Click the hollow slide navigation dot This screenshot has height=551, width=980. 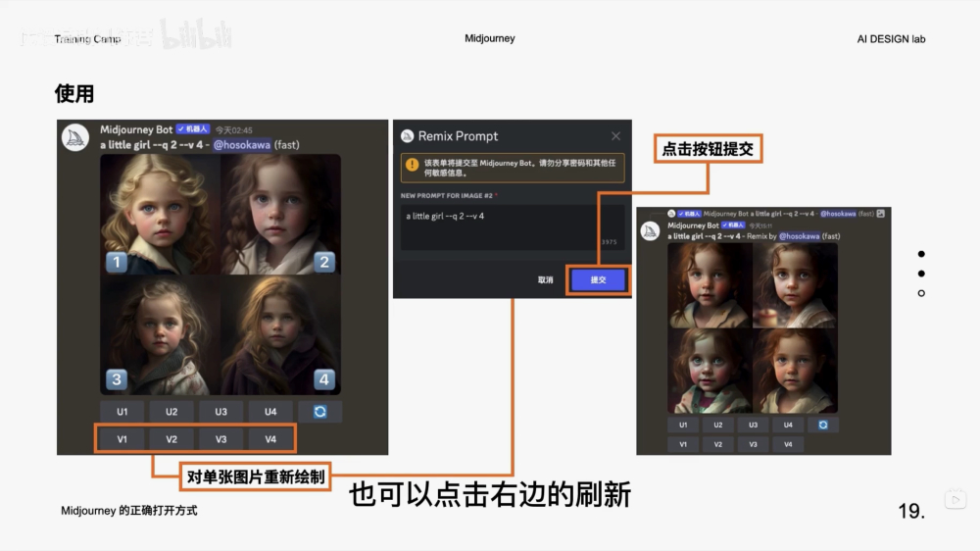(x=921, y=293)
